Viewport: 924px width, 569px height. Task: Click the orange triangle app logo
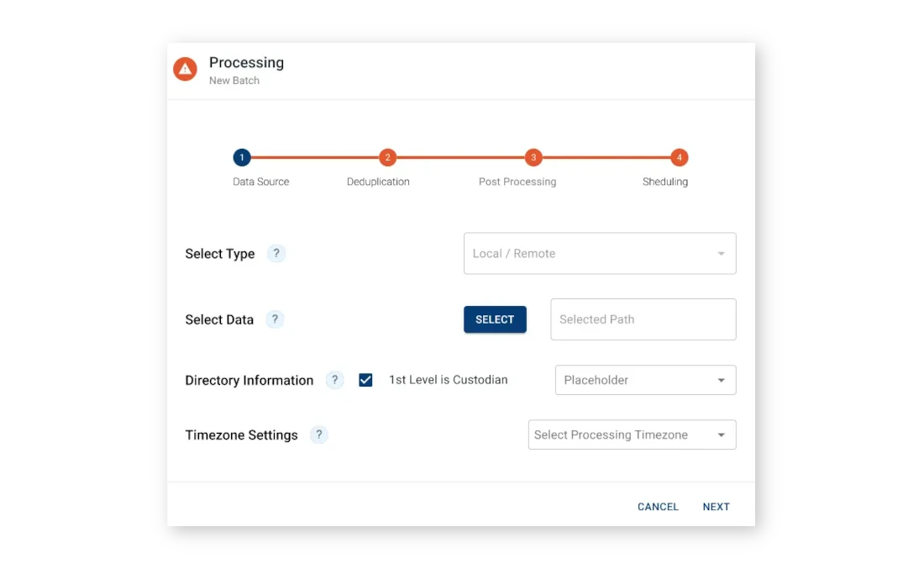coord(185,69)
